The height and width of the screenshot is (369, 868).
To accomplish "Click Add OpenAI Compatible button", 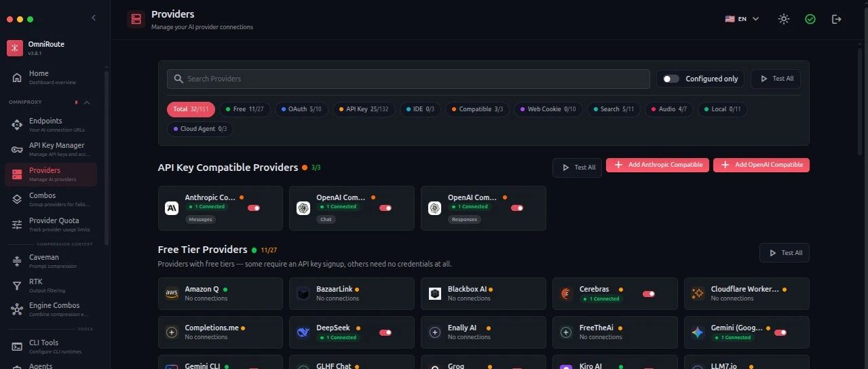I will [761, 165].
